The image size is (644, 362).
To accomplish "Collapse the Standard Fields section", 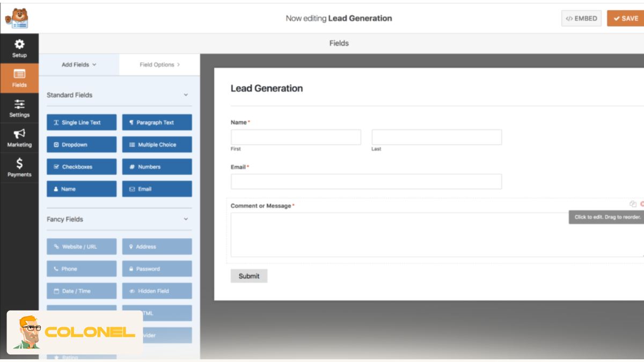I will [185, 95].
